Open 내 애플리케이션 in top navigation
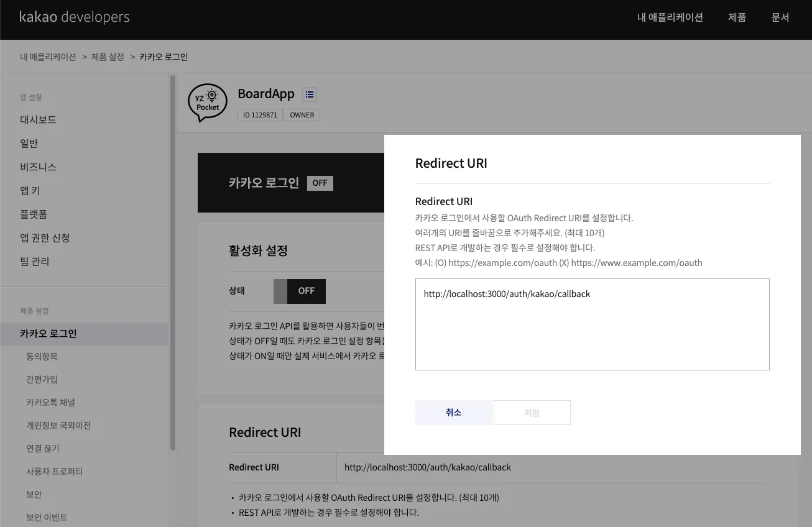The height and width of the screenshot is (527, 812). coord(670,17)
